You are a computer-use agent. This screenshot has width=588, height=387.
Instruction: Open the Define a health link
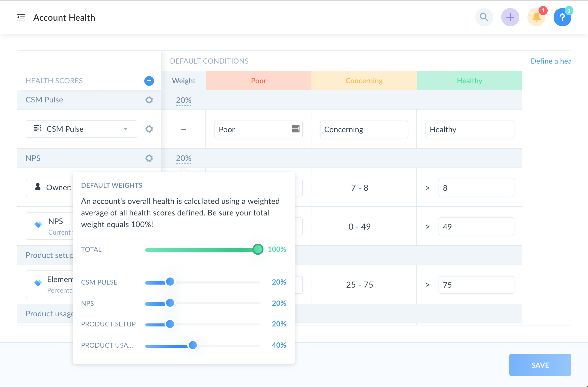click(551, 61)
